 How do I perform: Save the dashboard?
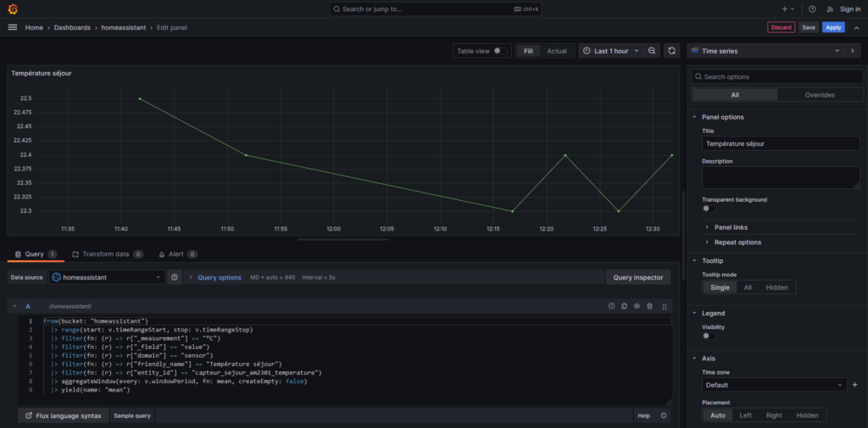[x=809, y=27]
